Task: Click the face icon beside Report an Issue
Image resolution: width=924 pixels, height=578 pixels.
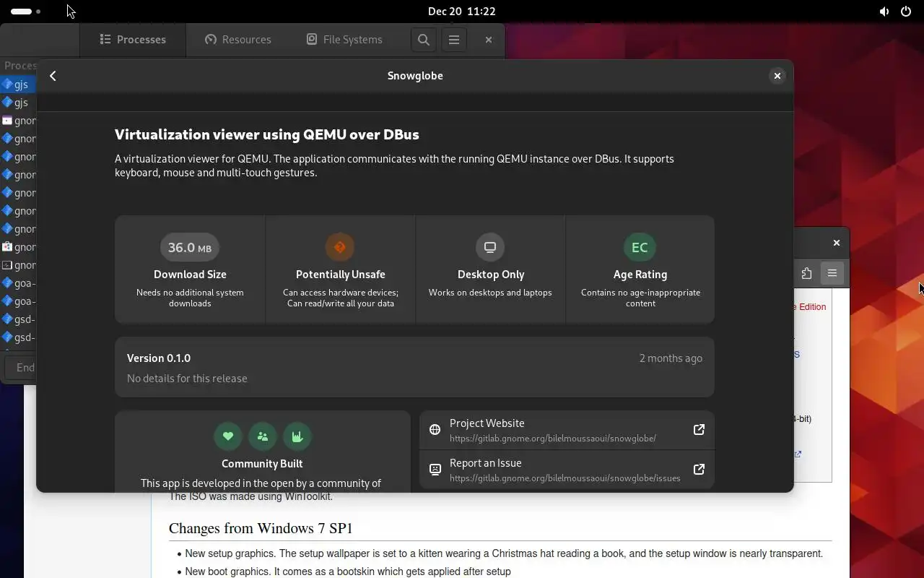Action: click(x=435, y=469)
